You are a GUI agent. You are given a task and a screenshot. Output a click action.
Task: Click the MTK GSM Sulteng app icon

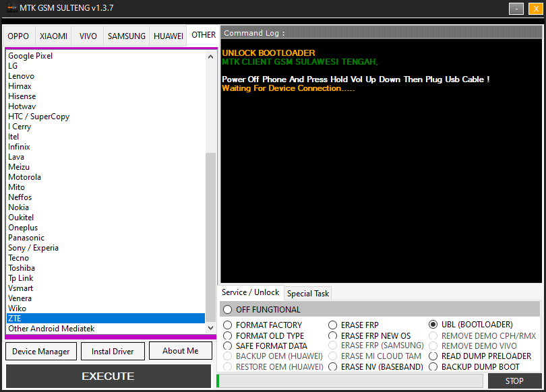pyautogui.click(x=11, y=8)
